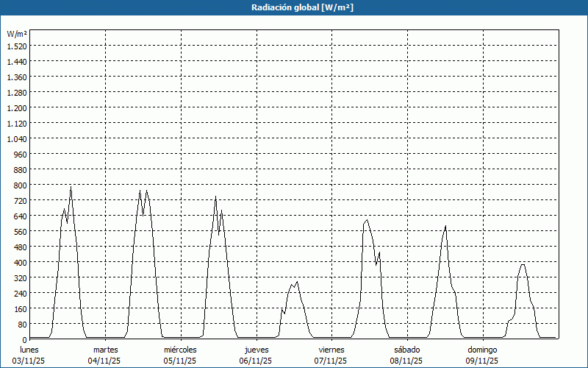Click Monday's radiation peak near 790

pyautogui.click(x=71, y=187)
